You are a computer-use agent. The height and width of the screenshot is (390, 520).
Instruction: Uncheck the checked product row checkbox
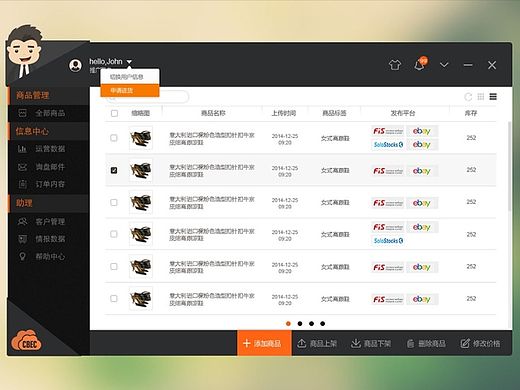pyautogui.click(x=114, y=170)
